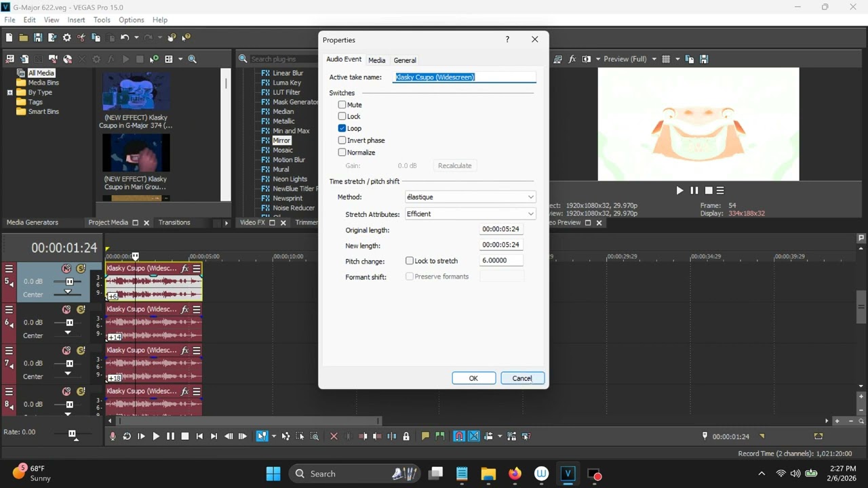Toggle Loop Playback in transport bar
The height and width of the screenshot is (488, 868).
tap(127, 436)
